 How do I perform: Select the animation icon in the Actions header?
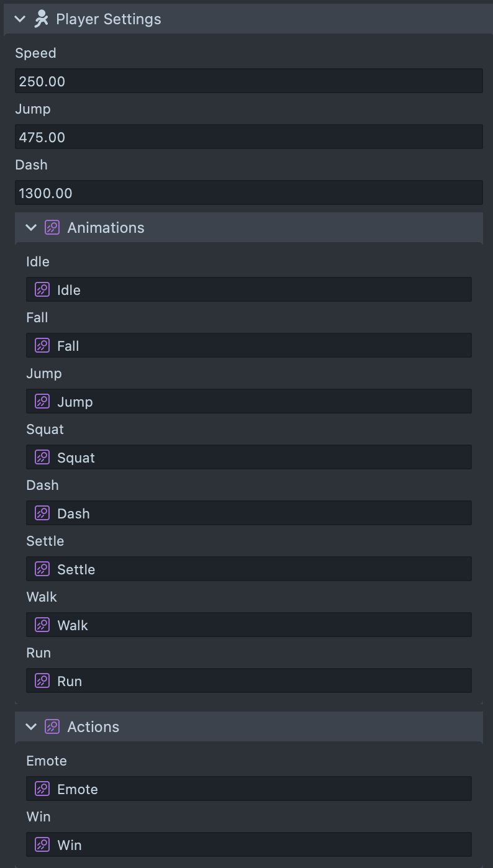(51, 726)
